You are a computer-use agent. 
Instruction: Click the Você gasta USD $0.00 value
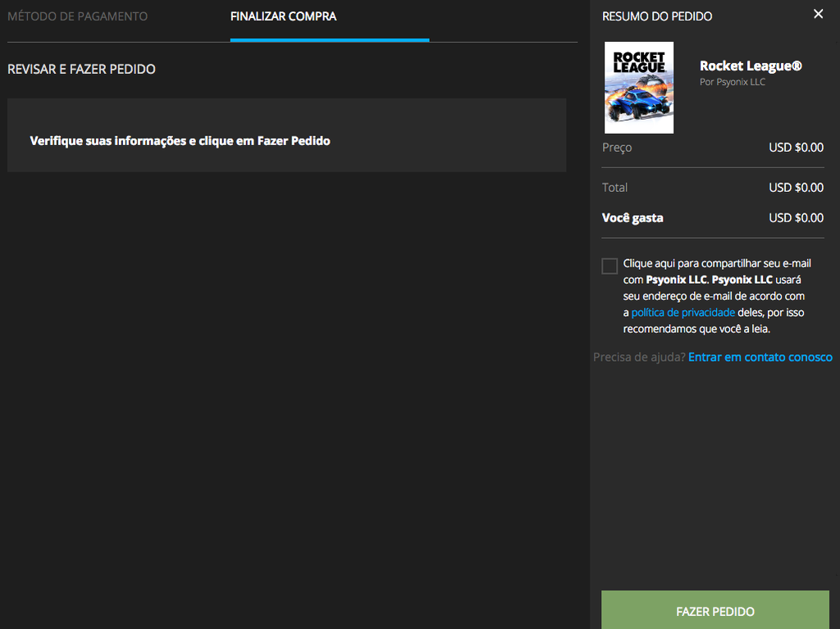click(796, 218)
